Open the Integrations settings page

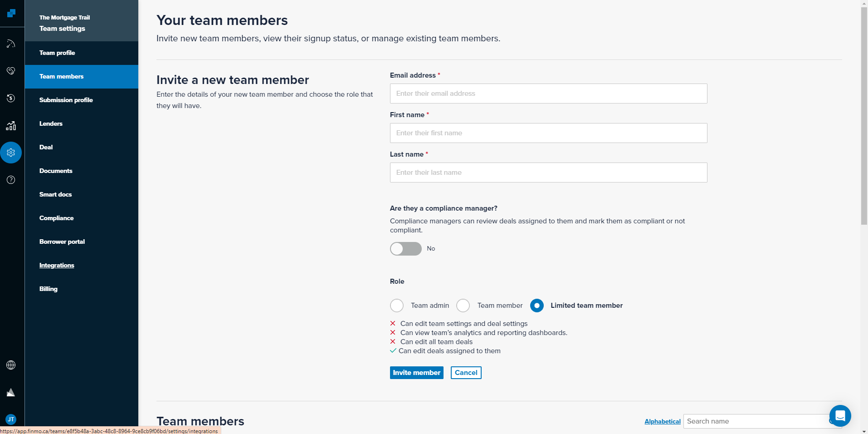(x=57, y=265)
